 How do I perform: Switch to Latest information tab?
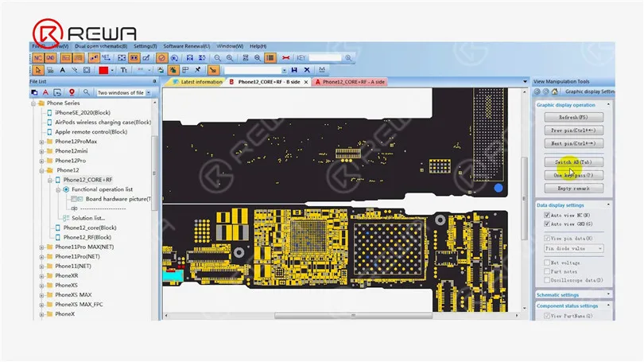(x=198, y=82)
